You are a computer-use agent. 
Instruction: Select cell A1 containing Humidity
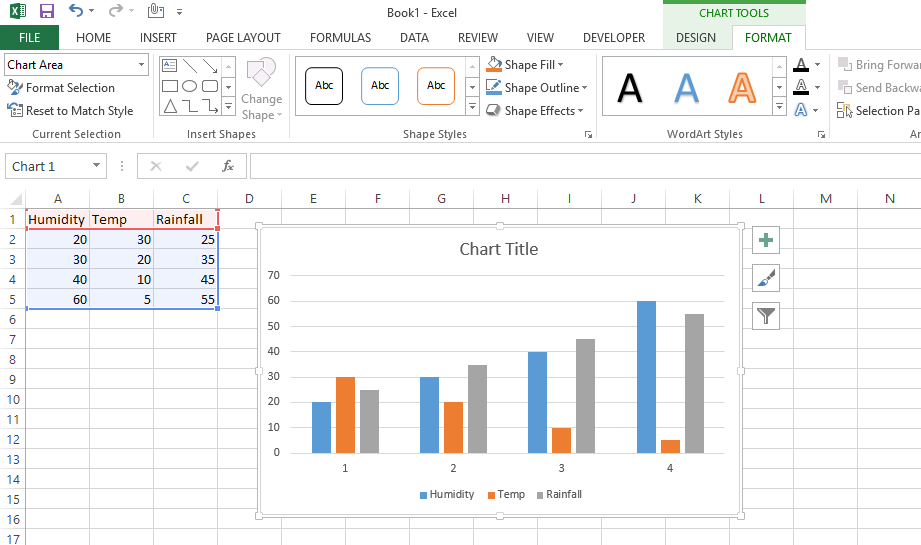(x=58, y=219)
